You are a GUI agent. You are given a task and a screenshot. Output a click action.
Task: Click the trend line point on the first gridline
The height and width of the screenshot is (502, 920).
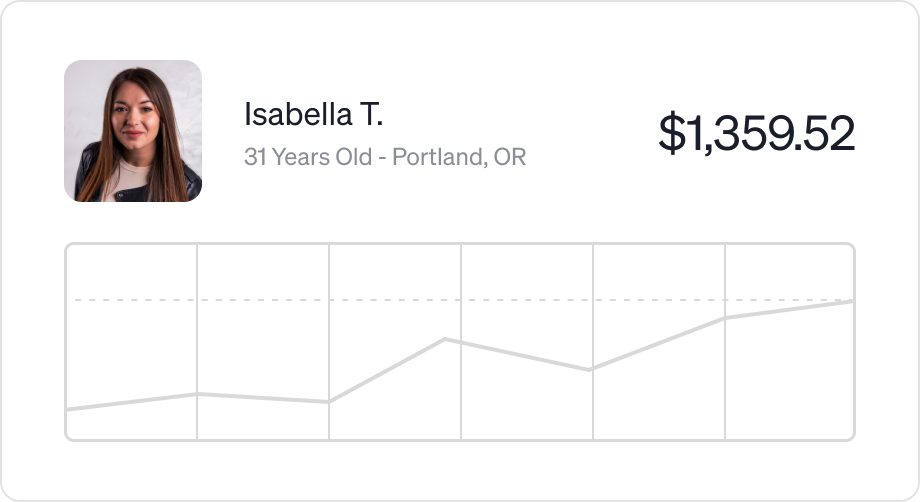tap(197, 394)
